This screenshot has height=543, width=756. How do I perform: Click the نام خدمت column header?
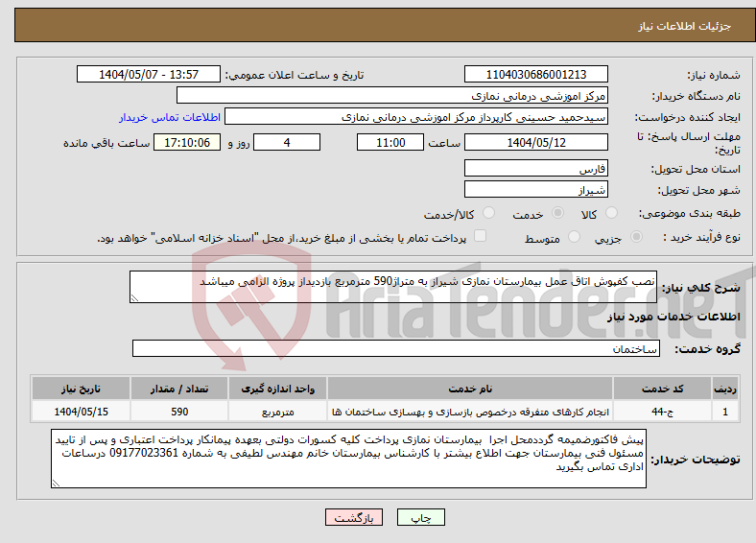click(470, 389)
